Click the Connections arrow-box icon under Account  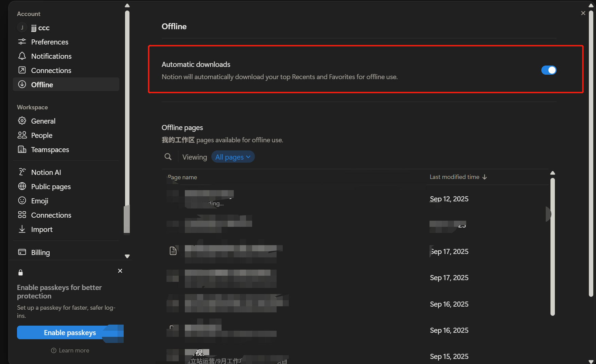22,70
